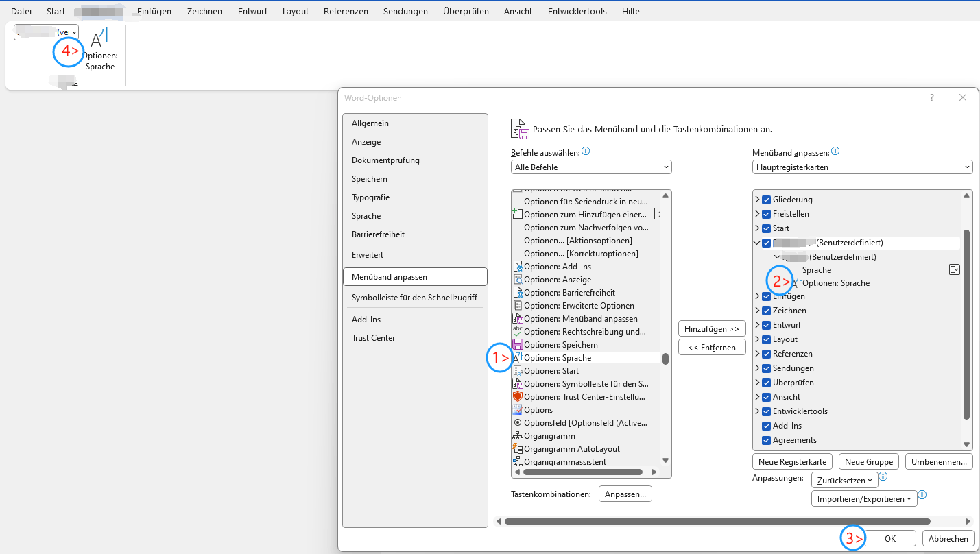Click info icon next to Befehle auswählen
980x554 pixels.
pos(586,152)
